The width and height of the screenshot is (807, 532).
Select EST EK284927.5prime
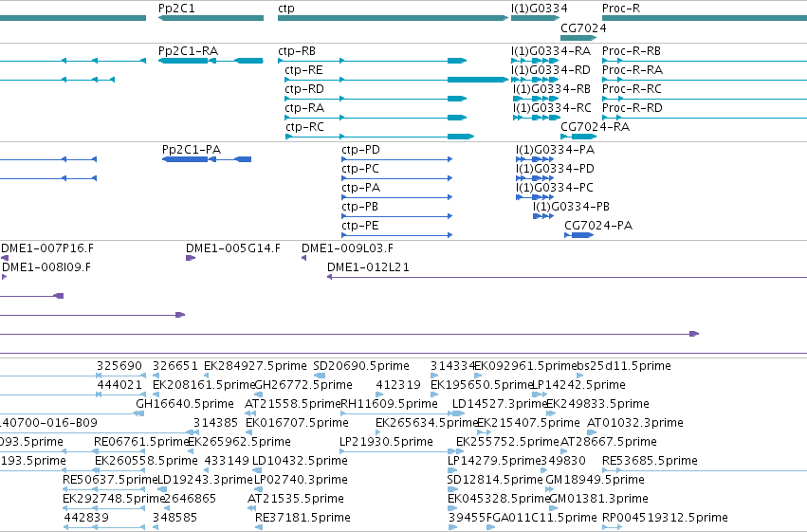[x=255, y=366]
